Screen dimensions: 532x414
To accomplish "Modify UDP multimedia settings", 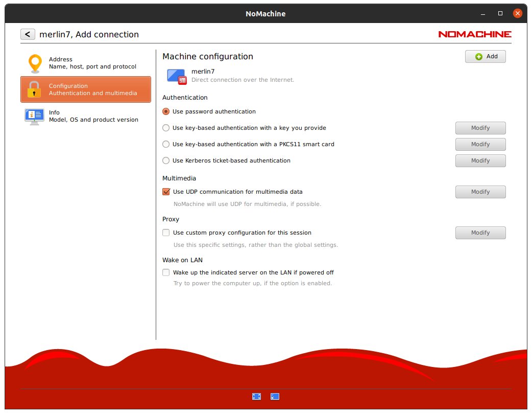I will pyautogui.click(x=480, y=192).
